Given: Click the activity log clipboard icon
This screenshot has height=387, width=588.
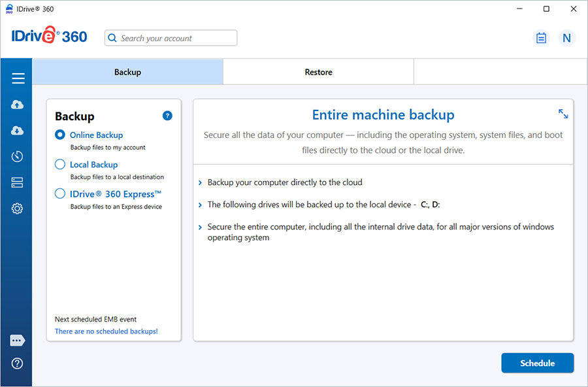Looking at the screenshot, I should click(x=541, y=38).
